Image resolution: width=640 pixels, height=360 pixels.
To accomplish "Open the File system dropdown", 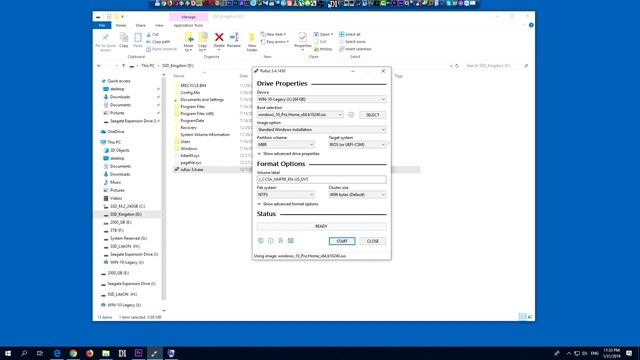I will (x=286, y=195).
